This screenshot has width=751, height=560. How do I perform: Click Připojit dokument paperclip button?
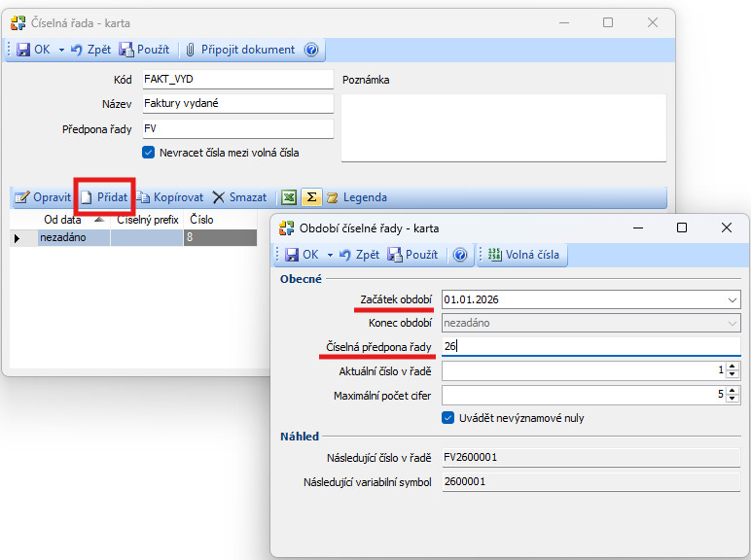(239, 50)
